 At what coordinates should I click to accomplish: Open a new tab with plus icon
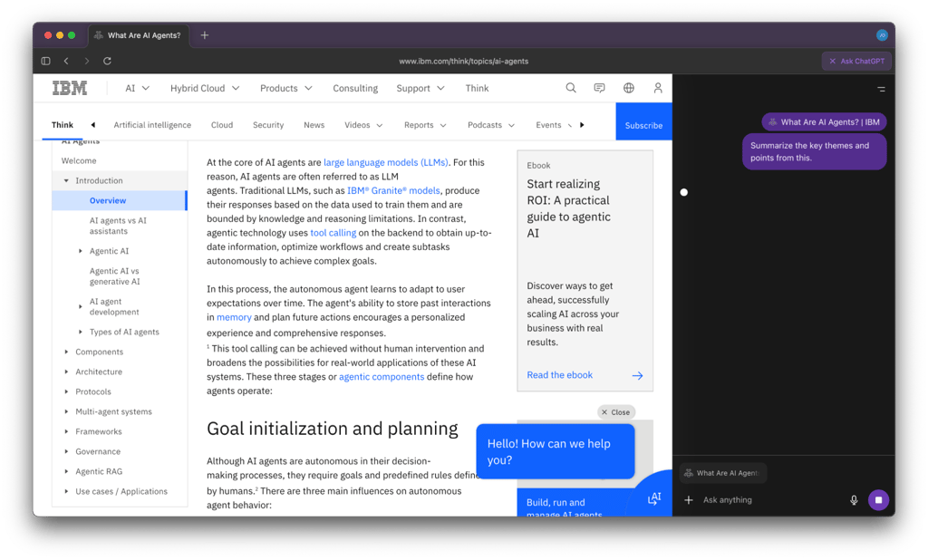click(204, 35)
